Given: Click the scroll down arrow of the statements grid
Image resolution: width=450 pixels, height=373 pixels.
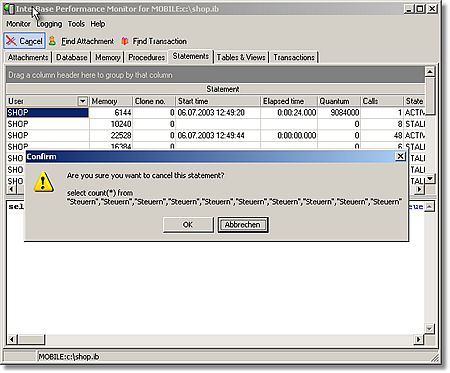Looking at the screenshot, I should click(430, 178).
